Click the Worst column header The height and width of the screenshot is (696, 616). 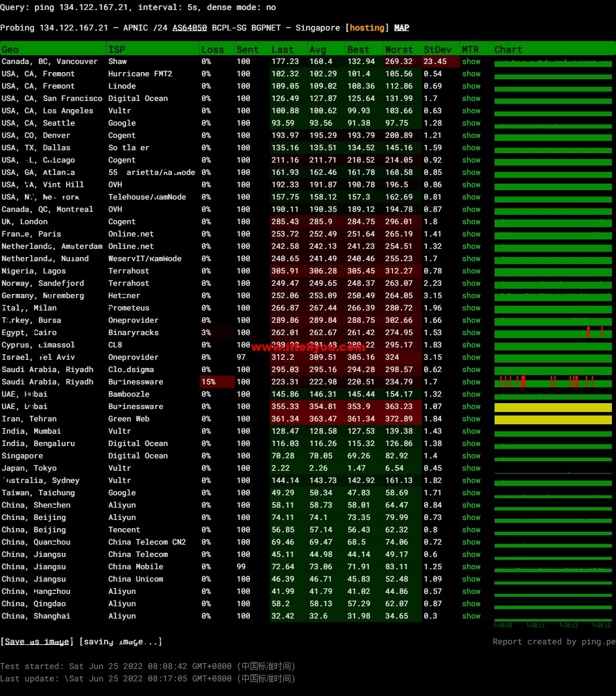(399, 50)
